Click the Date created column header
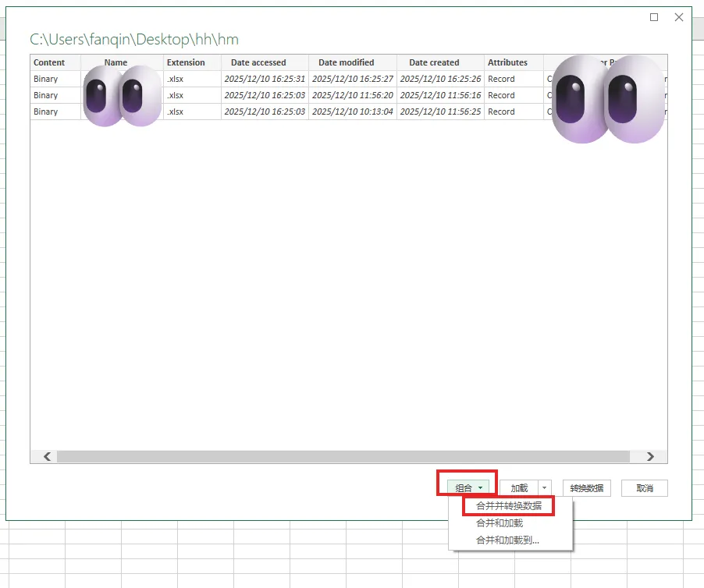Image resolution: width=704 pixels, height=588 pixels. (x=440, y=62)
